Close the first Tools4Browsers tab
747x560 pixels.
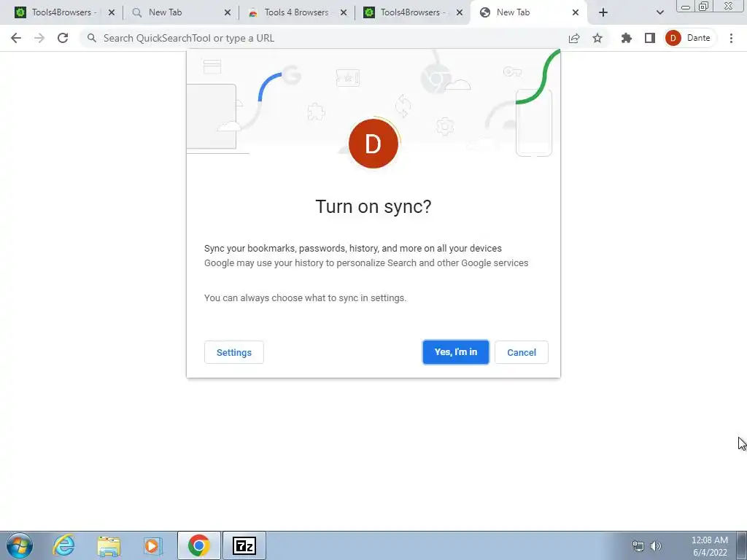pos(112,13)
